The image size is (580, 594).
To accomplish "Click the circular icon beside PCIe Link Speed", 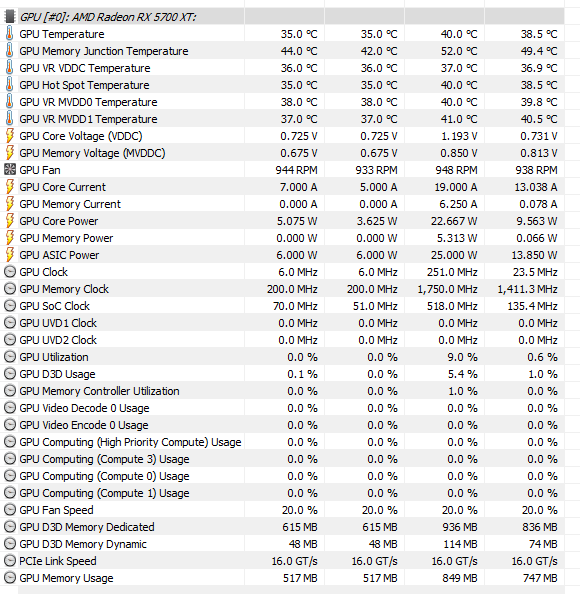I will pos(9,561).
